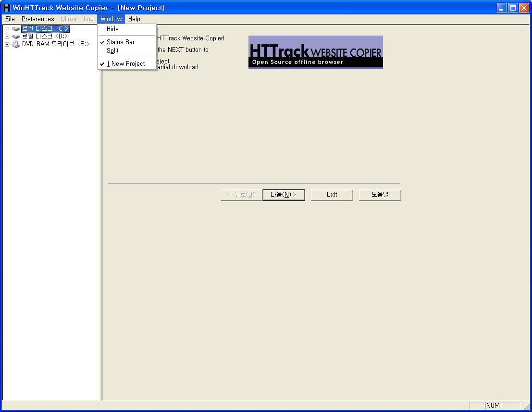Switch to 1 New Project window
Image resolution: width=532 pixels, height=412 pixels.
(126, 64)
